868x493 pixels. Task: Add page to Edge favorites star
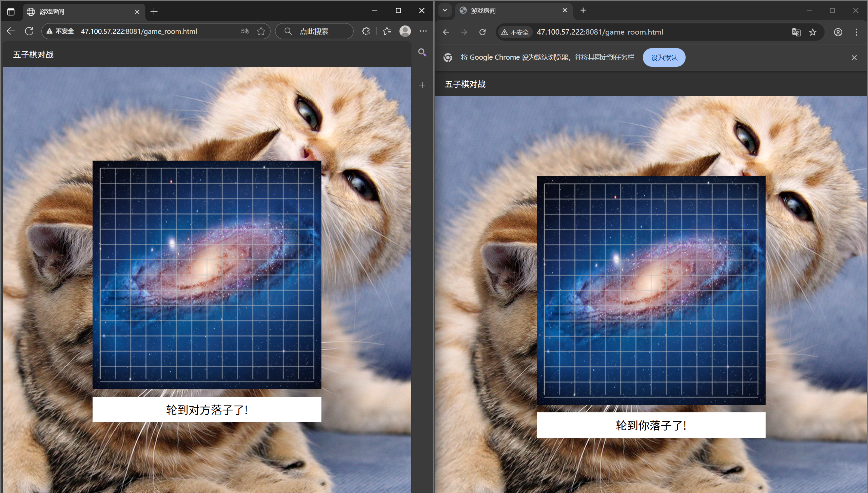click(261, 31)
